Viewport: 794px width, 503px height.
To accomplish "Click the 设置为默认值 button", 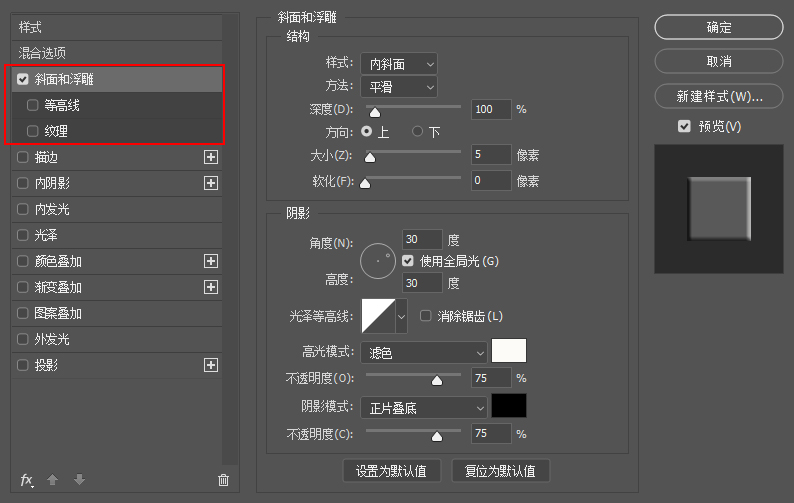I will click(x=392, y=471).
